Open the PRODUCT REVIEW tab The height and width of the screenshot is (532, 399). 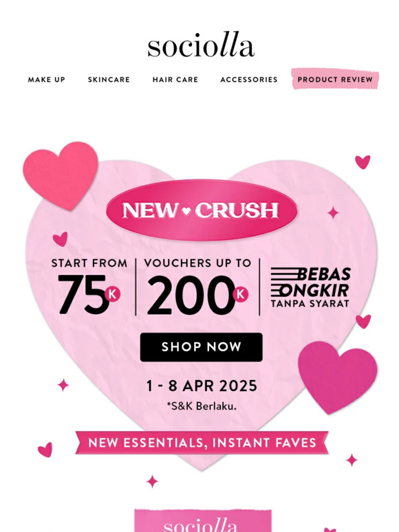point(335,79)
